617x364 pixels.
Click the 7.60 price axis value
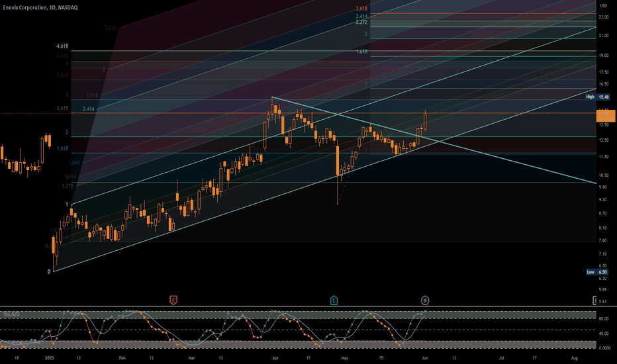602,241
